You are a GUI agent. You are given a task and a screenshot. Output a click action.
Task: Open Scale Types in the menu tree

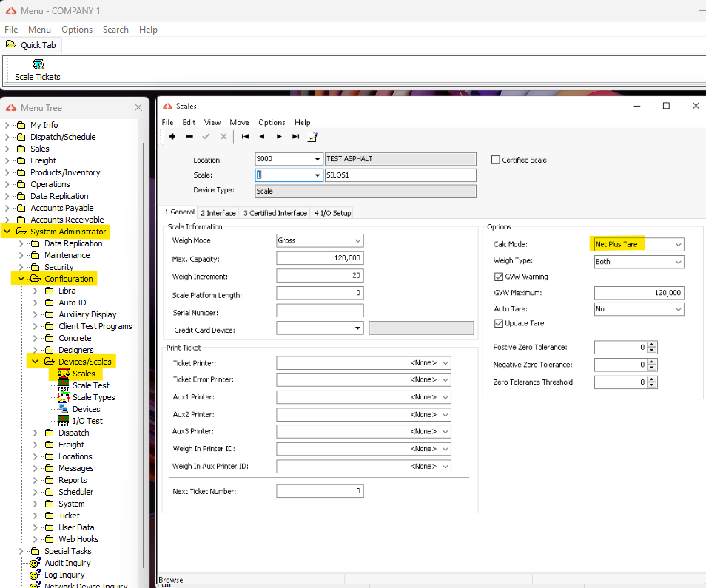coord(94,397)
